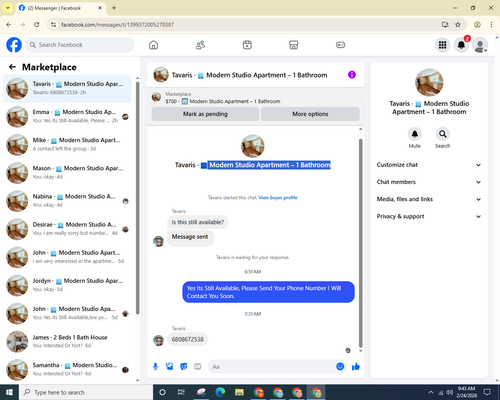Open the Facebook menu grid icon
500x400 pixels.
pyautogui.click(x=442, y=45)
